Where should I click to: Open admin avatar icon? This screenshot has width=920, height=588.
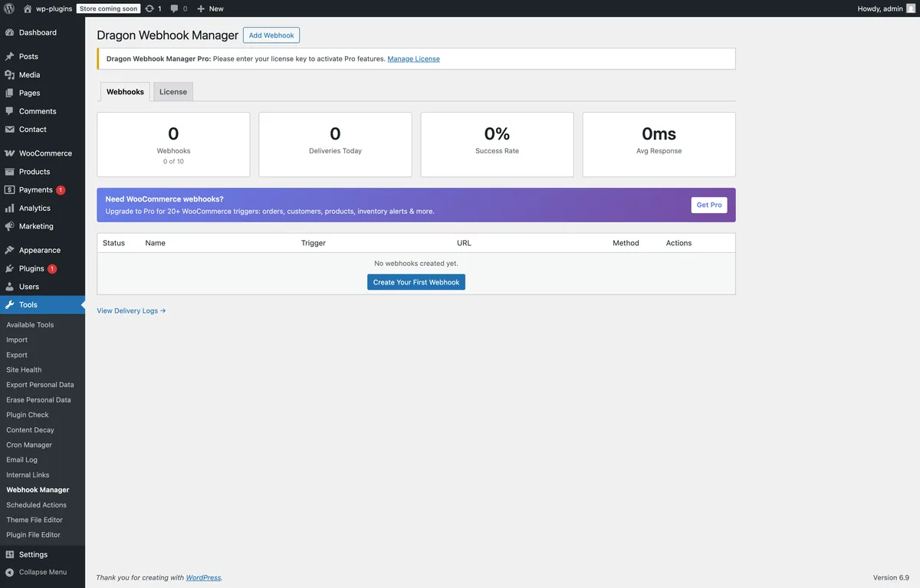pos(911,8)
